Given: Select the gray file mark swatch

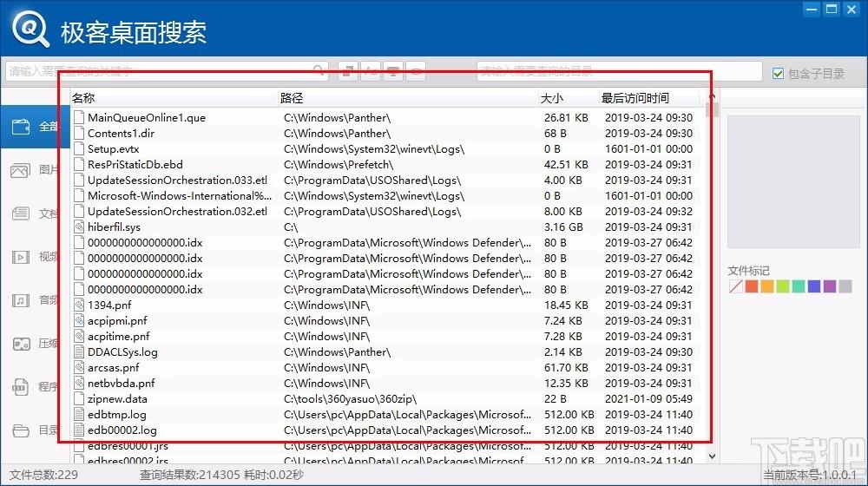Looking at the screenshot, I should tap(845, 286).
